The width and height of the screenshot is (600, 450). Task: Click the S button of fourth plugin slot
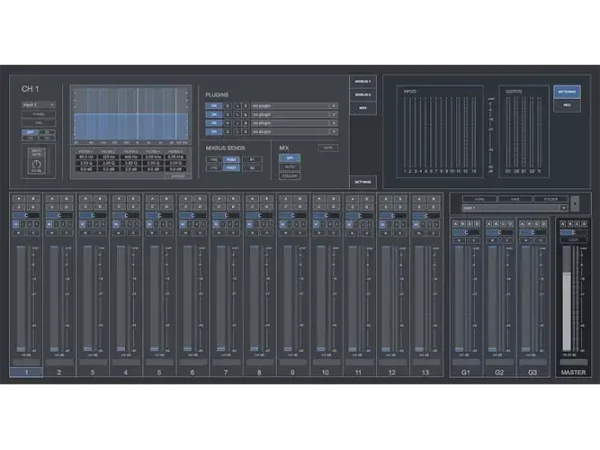click(x=245, y=132)
